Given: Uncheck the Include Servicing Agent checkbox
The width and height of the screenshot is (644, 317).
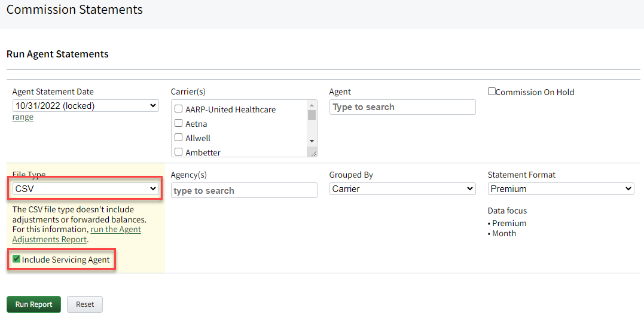Looking at the screenshot, I should pos(16,259).
